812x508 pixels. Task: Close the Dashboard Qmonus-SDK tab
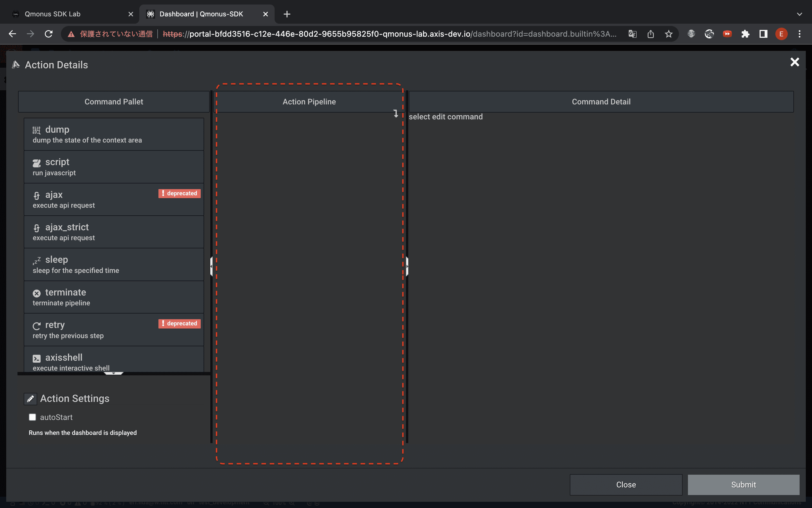tap(265, 14)
